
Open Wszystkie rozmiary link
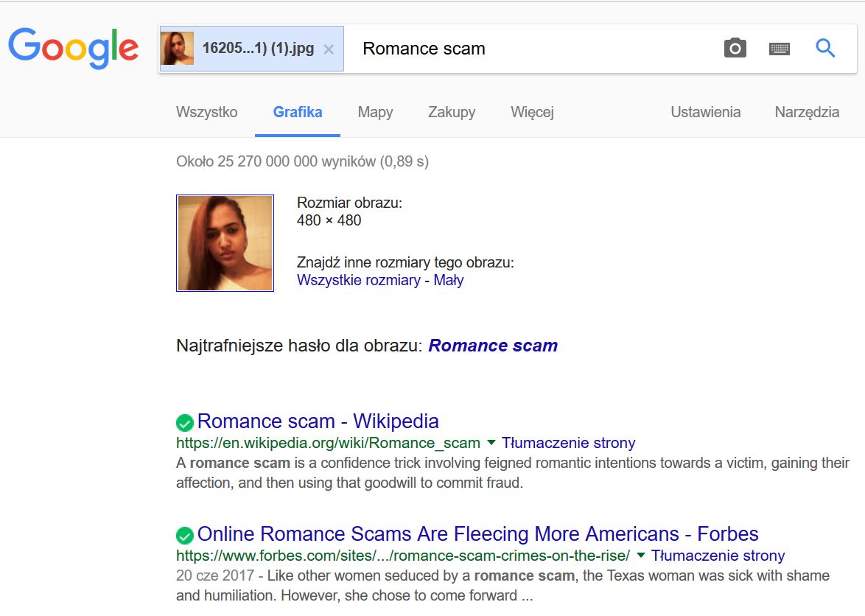click(359, 280)
